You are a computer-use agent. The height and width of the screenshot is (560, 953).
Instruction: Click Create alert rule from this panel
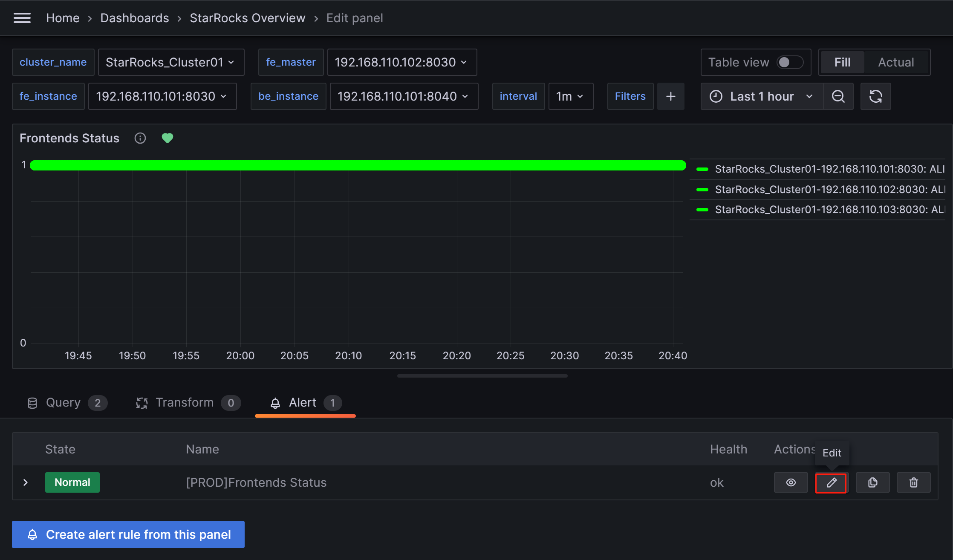[128, 534]
